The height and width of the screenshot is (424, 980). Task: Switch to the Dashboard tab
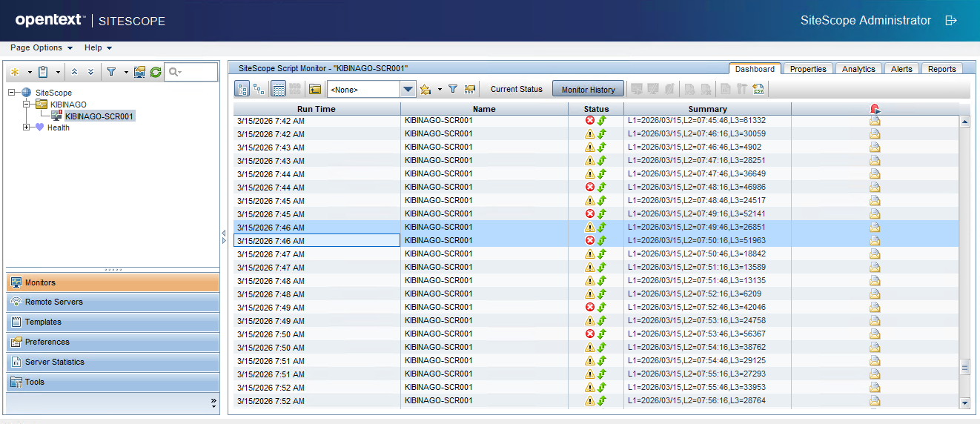pos(755,69)
